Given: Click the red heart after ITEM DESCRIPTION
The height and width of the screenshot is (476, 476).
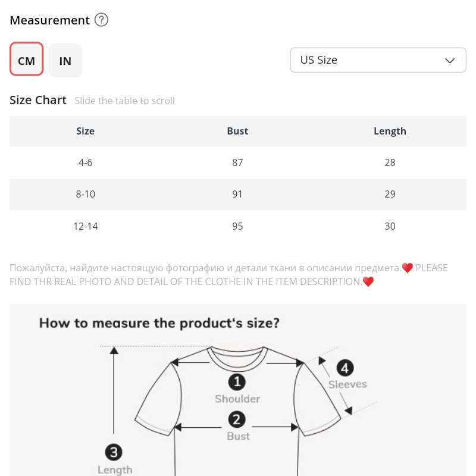Looking at the screenshot, I should (368, 282).
